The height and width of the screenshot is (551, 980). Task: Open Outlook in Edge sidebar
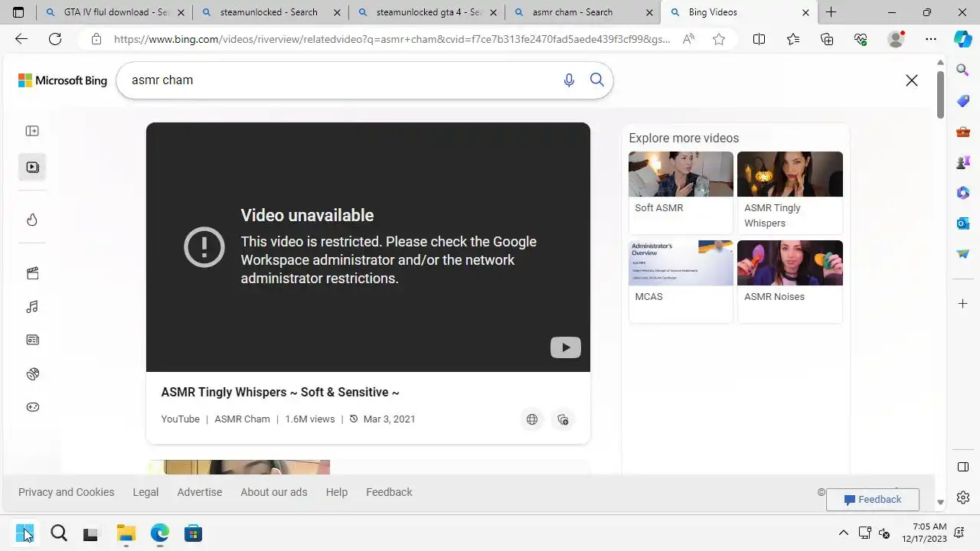click(x=963, y=223)
